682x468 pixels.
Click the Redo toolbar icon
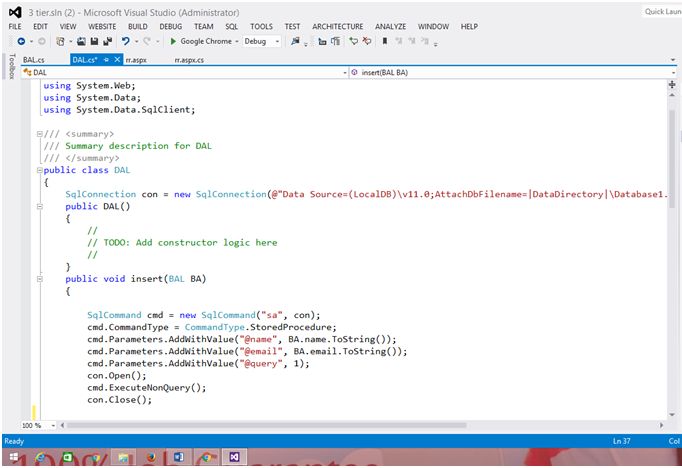point(147,41)
